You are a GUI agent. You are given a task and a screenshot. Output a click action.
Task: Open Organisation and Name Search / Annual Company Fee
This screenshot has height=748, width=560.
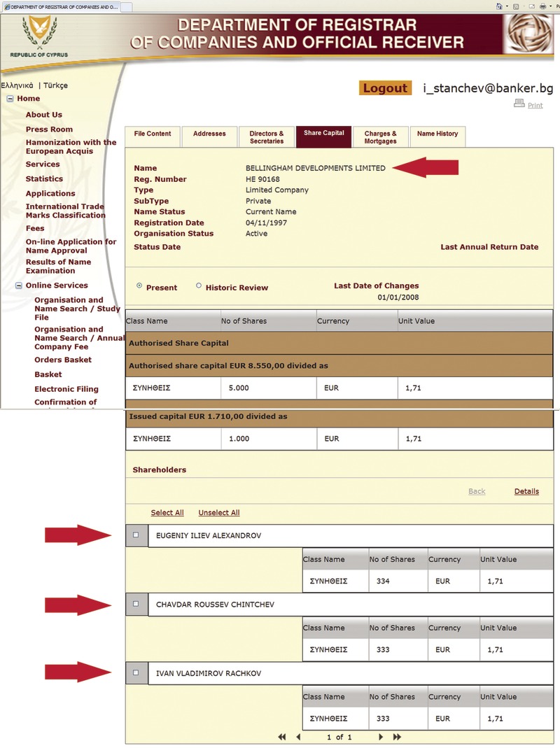point(79,338)
